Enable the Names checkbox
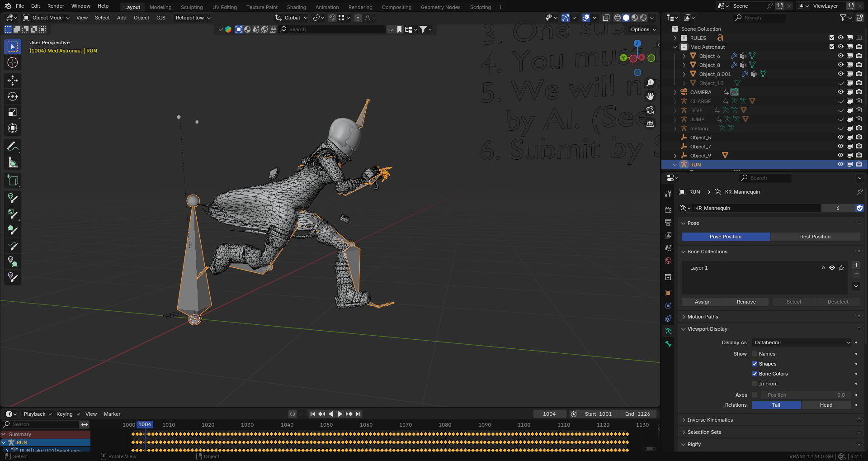Viewport: 868px width, 461px height. click(755, 354)
